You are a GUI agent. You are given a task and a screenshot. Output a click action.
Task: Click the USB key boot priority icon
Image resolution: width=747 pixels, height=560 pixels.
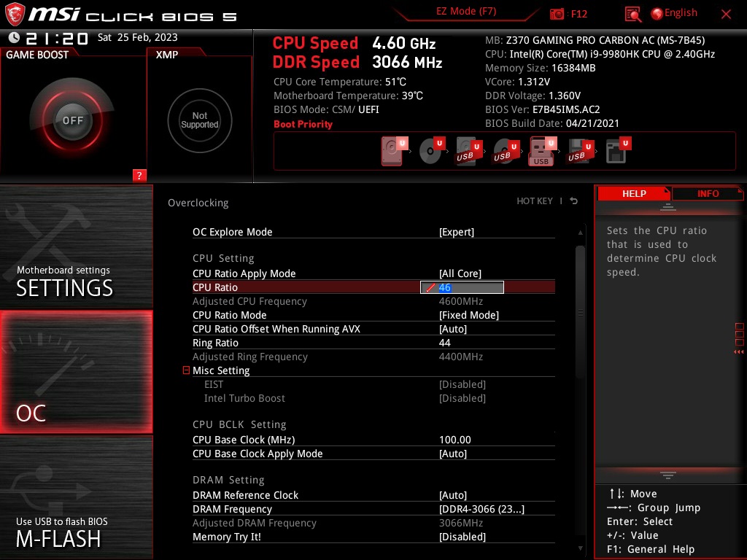point(543,152)
